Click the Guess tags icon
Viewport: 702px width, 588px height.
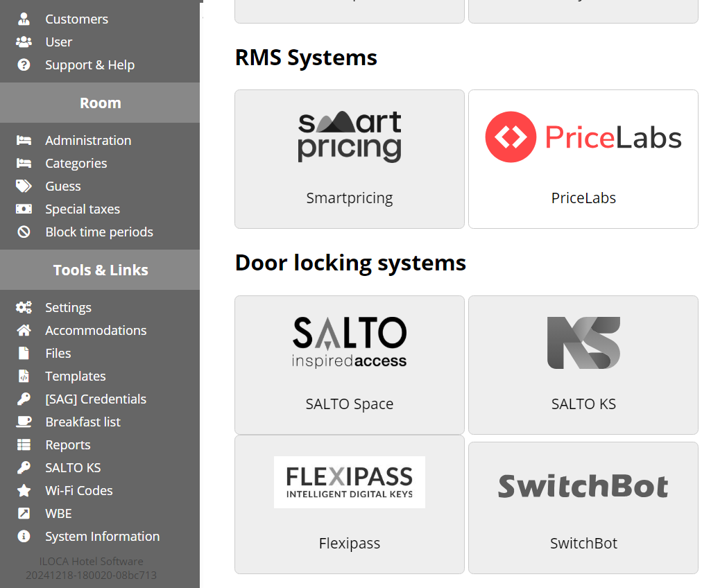click(x=24, y=186)
